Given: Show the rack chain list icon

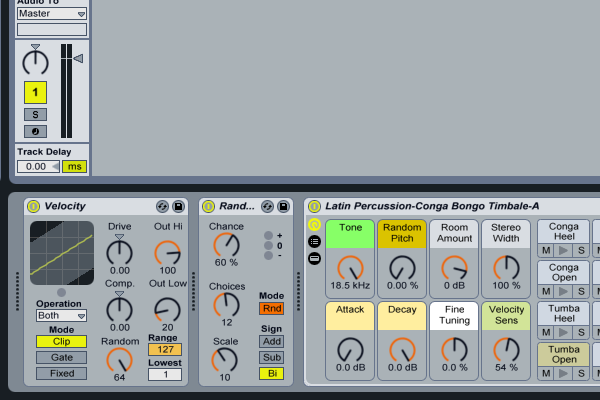Looking at the screenshot, I should click(314, 241).
